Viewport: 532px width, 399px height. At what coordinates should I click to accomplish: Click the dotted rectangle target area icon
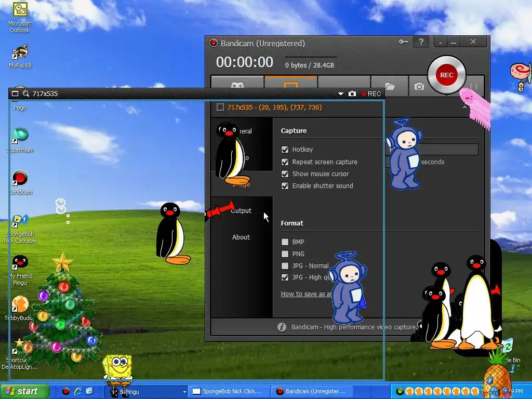[220, 107]
